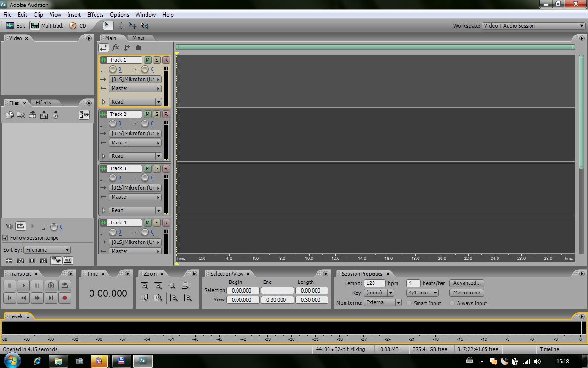
Task: Click the green horizontal timeline scrollbar
Action: (375, 47)
